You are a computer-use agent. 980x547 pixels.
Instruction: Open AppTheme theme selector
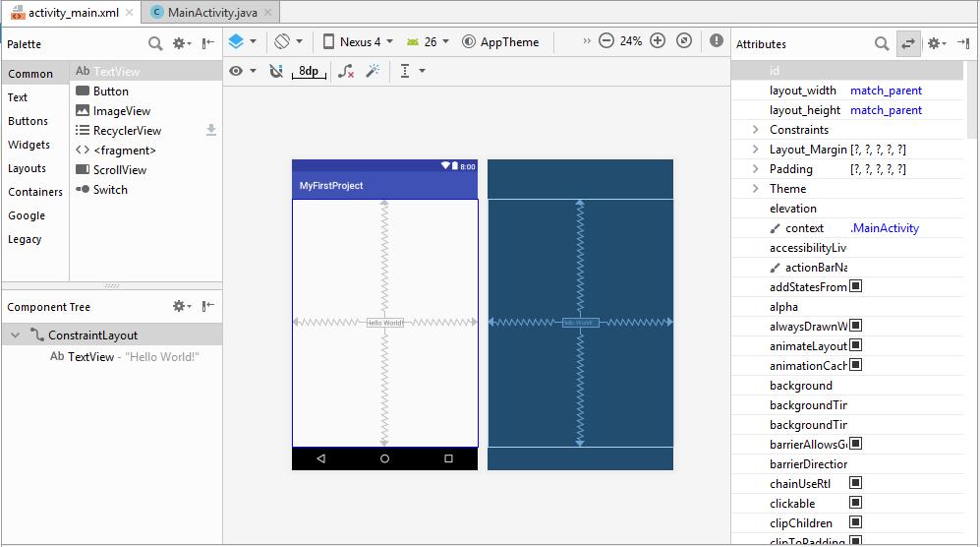tap(500, 42)
